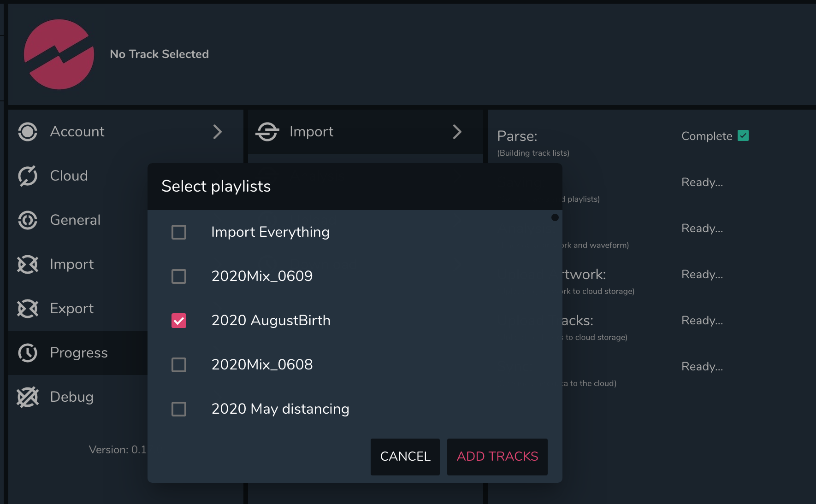This screenshot has width=816, height=504.
Task: Check the Import Everything checkbox
Action: coord(179,232)
